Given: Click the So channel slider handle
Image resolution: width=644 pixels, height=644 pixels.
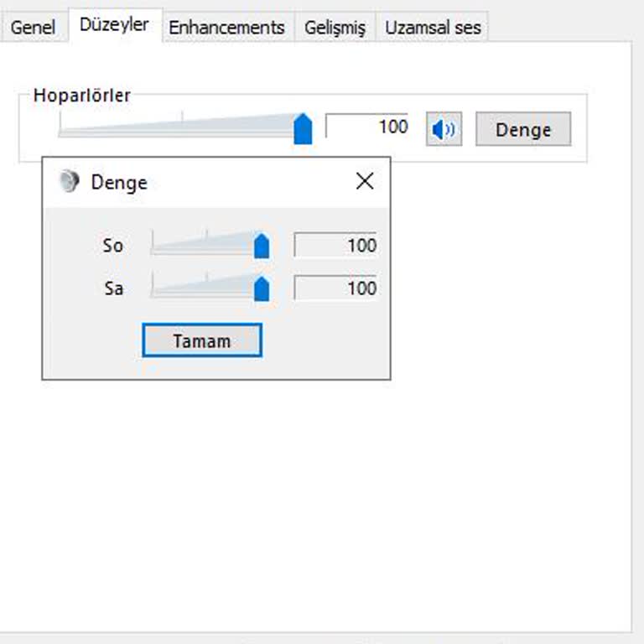Looking at the screenshot, I should (x=262, y=246).
